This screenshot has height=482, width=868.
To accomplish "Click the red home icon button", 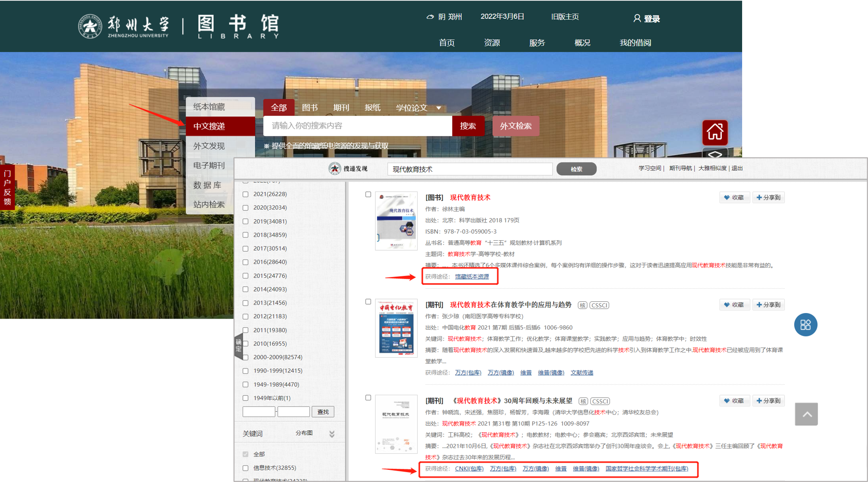I will [714, 132].
